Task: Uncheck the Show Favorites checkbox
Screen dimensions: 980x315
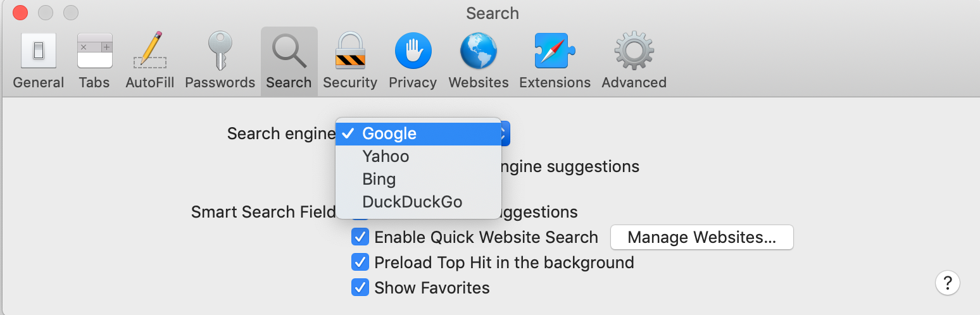Action: 360,288
